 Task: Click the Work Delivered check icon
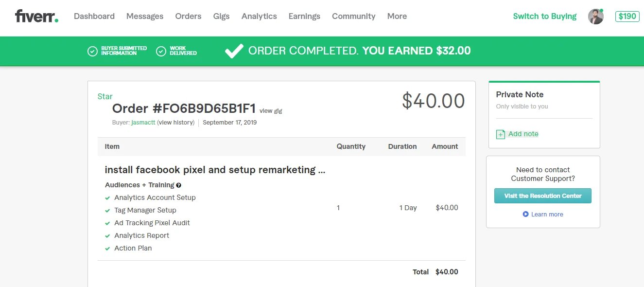click(x=161, y=51)
